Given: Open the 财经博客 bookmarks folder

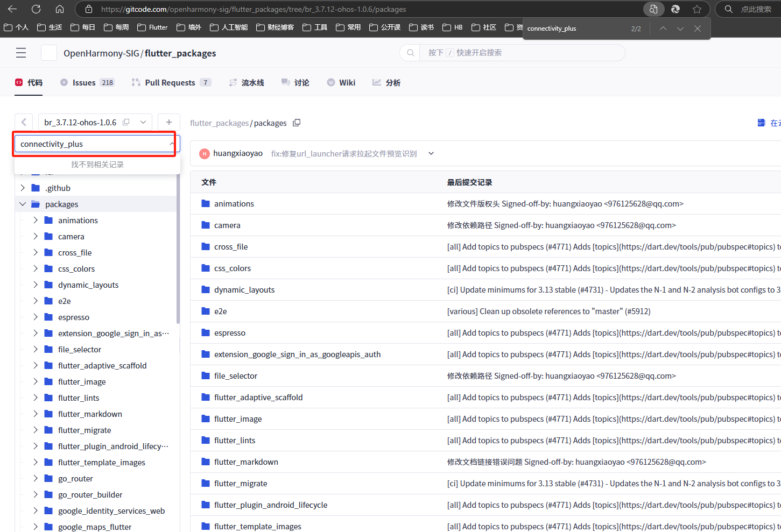Looking at the screenshot, I should [275, 27].
